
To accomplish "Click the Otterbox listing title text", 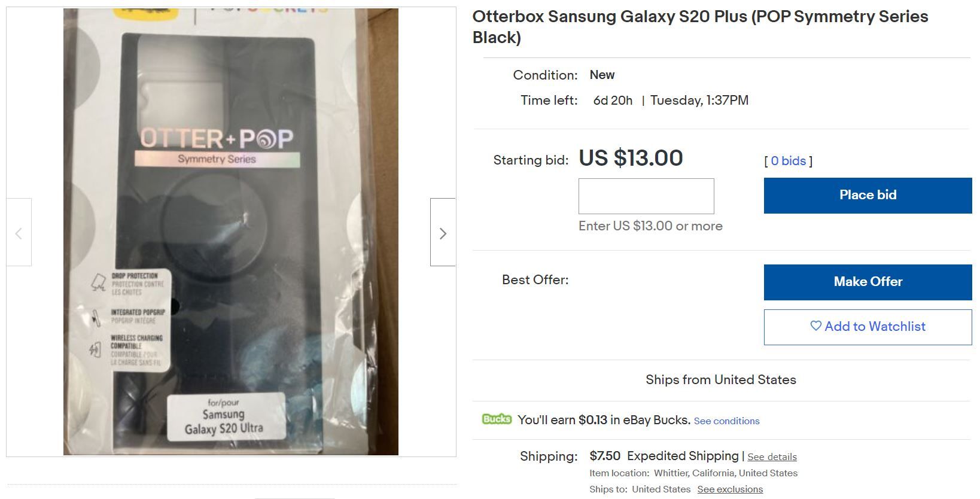I will (x=700, y=26).
